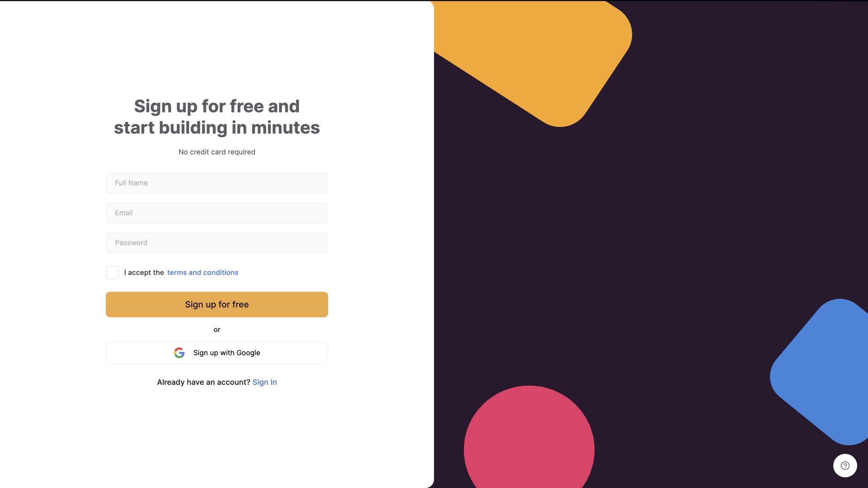Click the 'No credit card required' subtitle
This screenshot has height=488, width=868.
click(x=217, y=152)
